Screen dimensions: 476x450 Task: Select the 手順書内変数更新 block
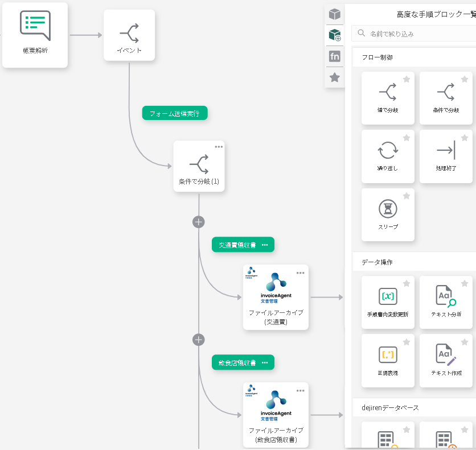[388, 302]
